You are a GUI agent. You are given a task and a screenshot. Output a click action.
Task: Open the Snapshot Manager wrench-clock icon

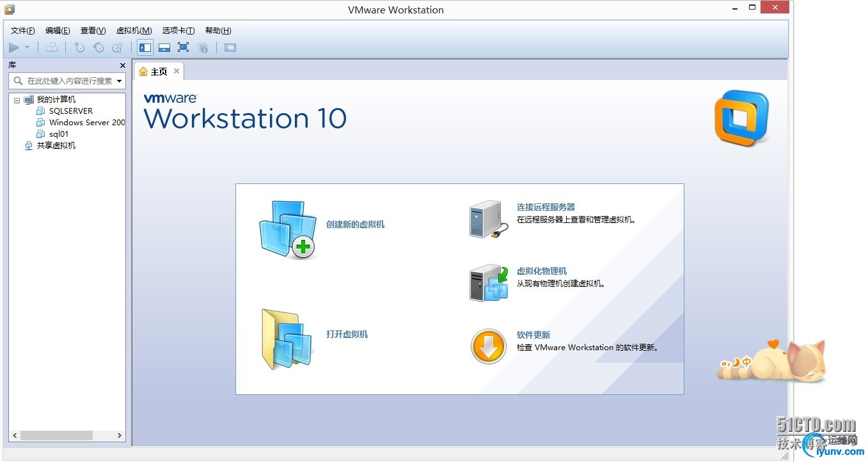118,47
